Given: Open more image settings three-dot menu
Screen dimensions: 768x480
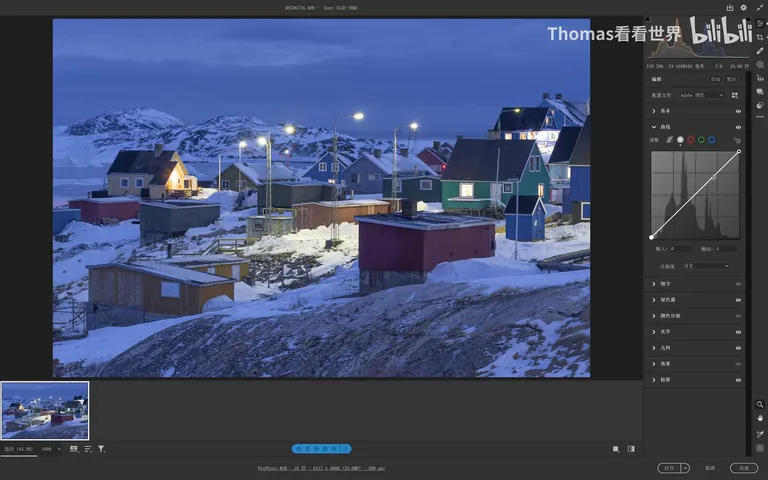Looking at the screenshot, I should (x=760, y=117).
